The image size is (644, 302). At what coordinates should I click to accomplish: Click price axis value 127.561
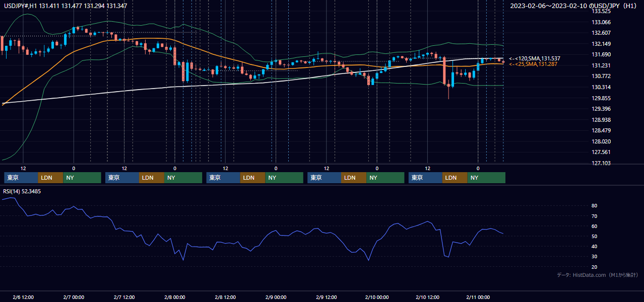point(601,152)
